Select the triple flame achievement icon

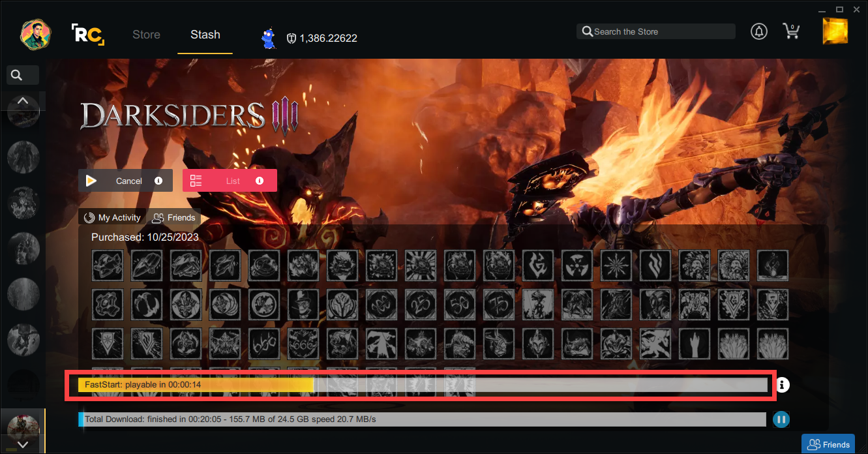point(655,265)
